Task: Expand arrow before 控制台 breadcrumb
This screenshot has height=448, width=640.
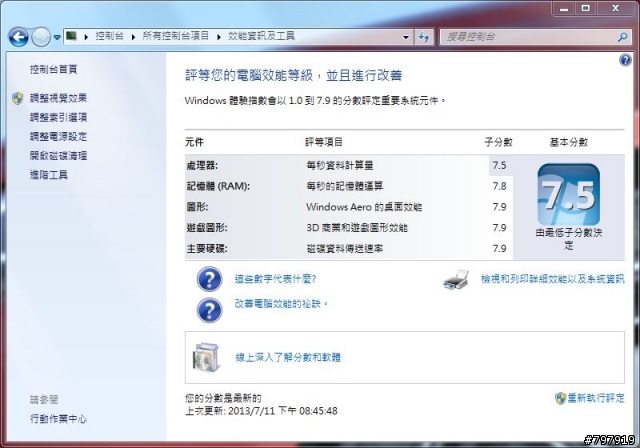Action: (x=86, y=37)
